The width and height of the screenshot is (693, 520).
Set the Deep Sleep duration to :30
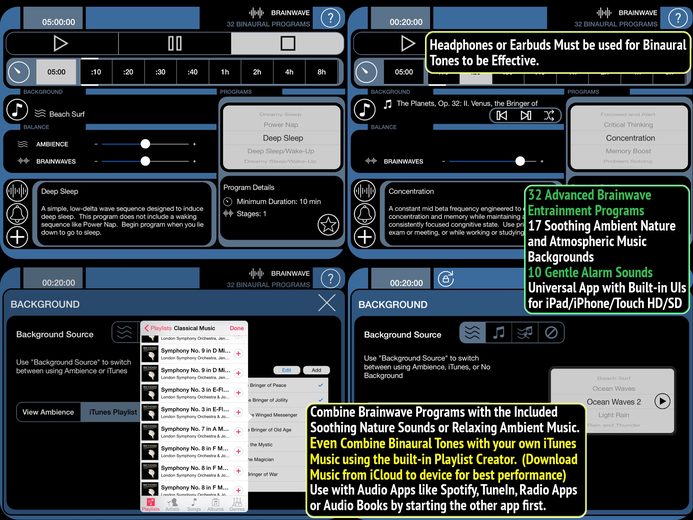click(160, 72)
